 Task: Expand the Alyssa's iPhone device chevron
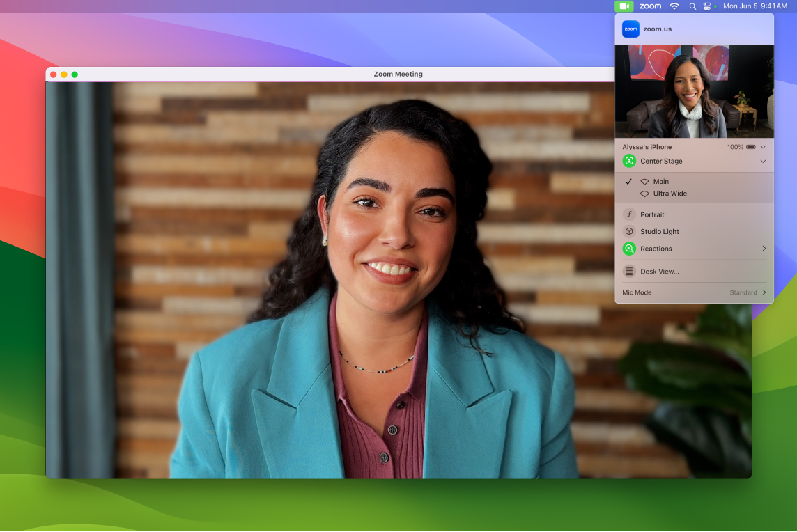(763, 147)
